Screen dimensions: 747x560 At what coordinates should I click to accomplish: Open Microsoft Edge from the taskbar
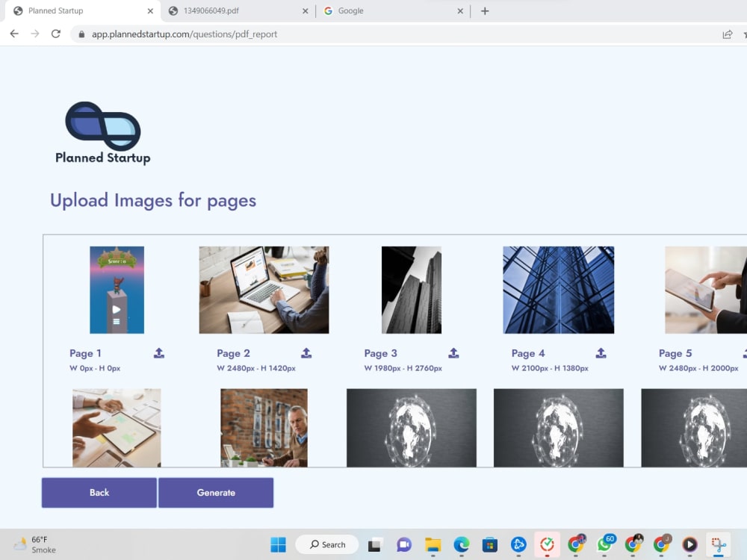point(461,544)
